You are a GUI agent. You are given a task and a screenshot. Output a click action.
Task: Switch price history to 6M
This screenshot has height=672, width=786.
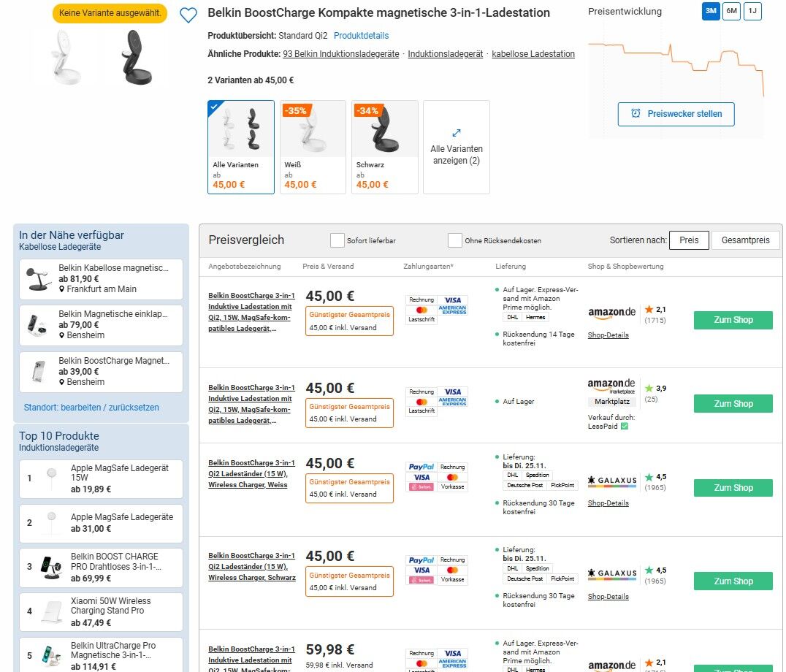[731, 11]
